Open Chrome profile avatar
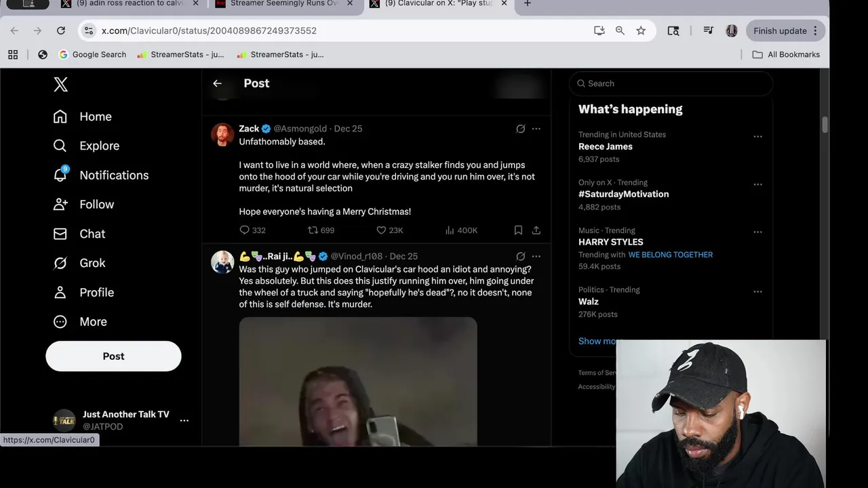The image size is (868, 488). tap(732, 30)
